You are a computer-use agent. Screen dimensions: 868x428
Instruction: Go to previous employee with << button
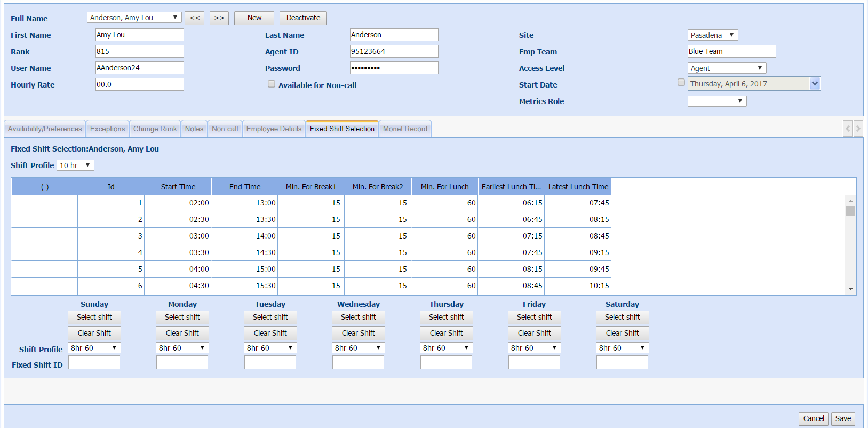coord(194,18)
